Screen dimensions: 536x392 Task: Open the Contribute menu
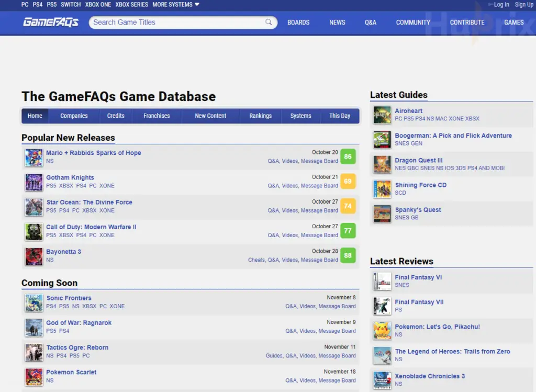[467, 23]
